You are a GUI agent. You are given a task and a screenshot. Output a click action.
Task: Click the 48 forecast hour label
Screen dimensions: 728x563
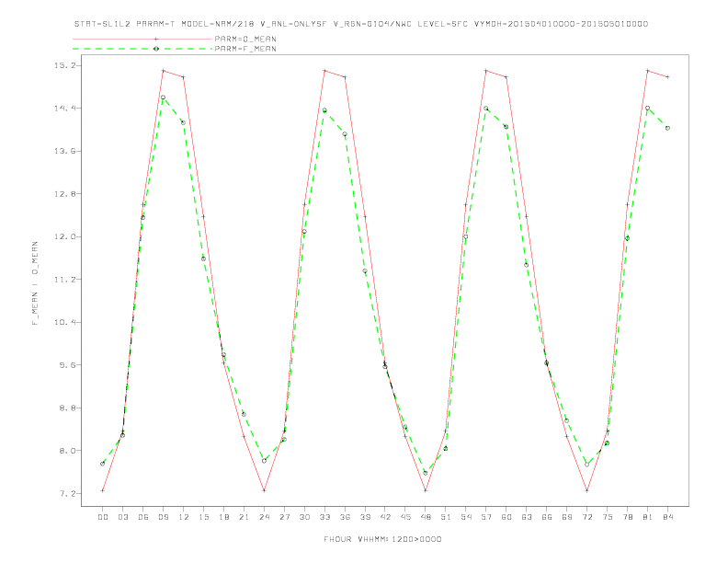pos(426,517)
